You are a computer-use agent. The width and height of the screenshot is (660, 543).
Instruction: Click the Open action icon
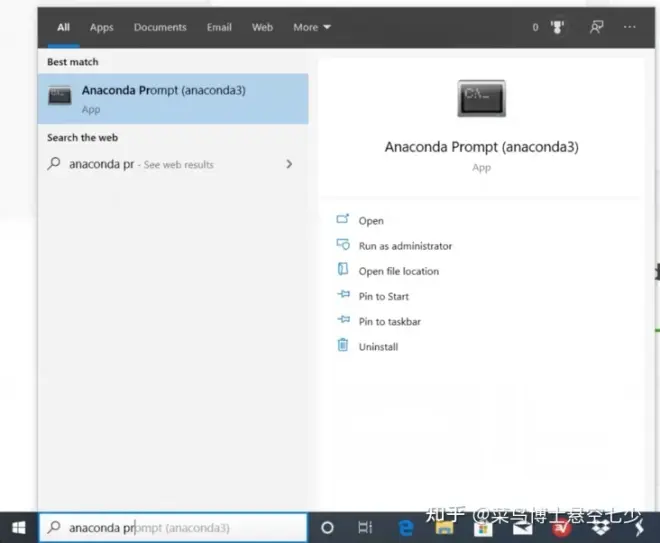[343, 219]
